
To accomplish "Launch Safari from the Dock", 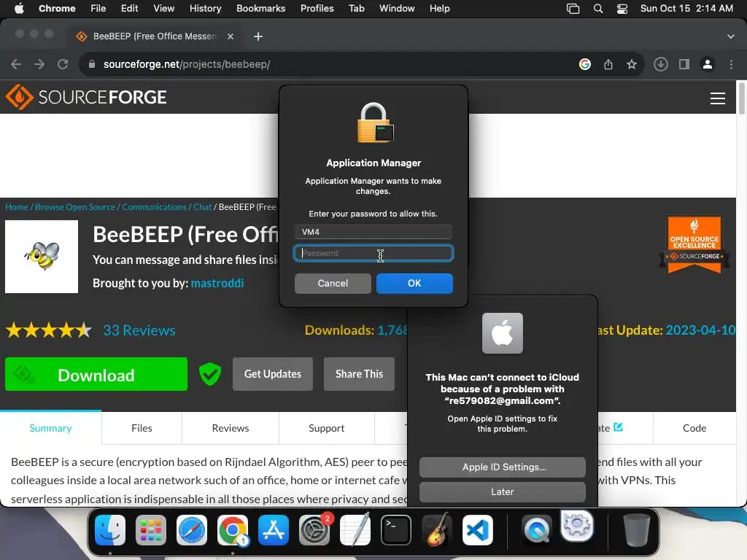I will coord(192,530).
